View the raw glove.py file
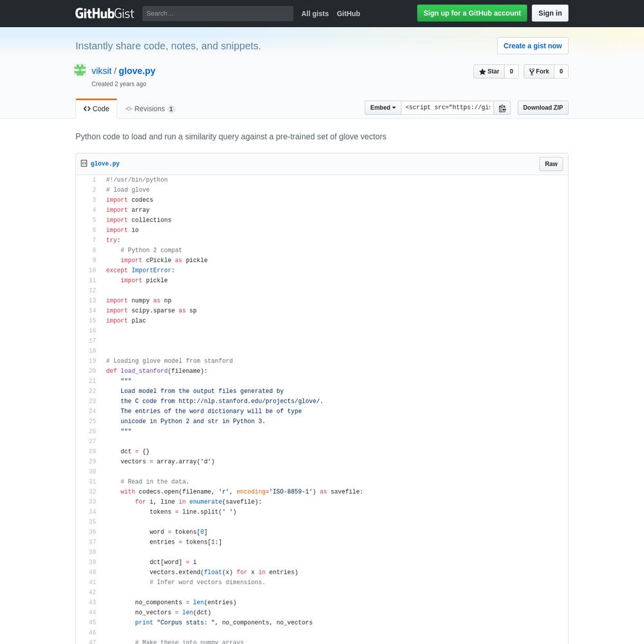 pos(551,164)
